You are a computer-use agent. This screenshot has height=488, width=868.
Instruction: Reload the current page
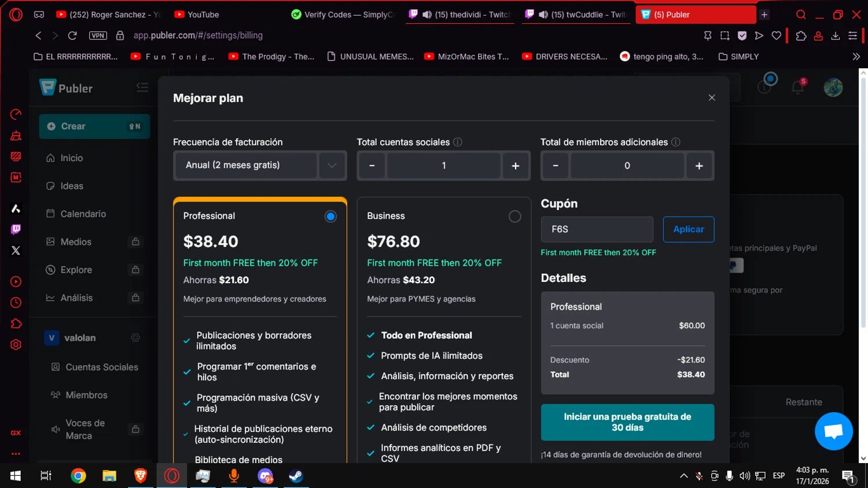tap(72, 35)
